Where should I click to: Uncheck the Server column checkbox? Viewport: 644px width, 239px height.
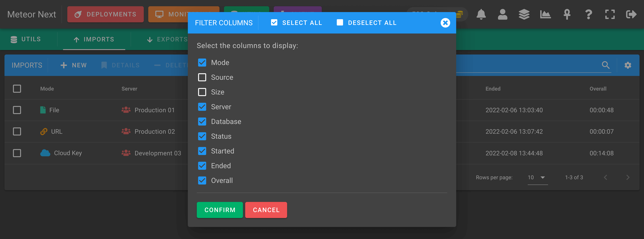click(x=202, y=107)
